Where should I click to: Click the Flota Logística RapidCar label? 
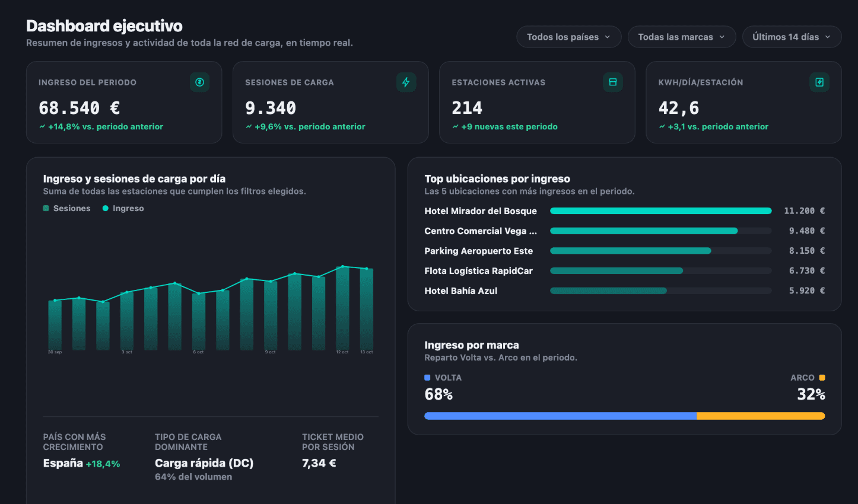(x=479, y=271)
